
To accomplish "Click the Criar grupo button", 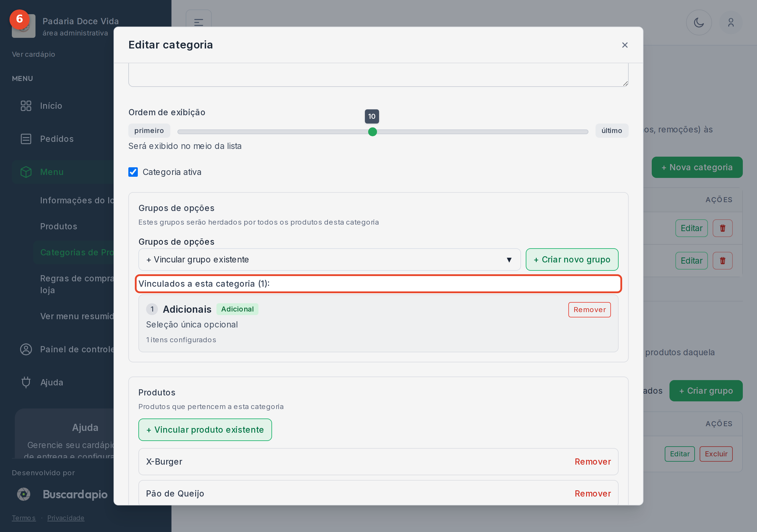I will coord(706,391).
